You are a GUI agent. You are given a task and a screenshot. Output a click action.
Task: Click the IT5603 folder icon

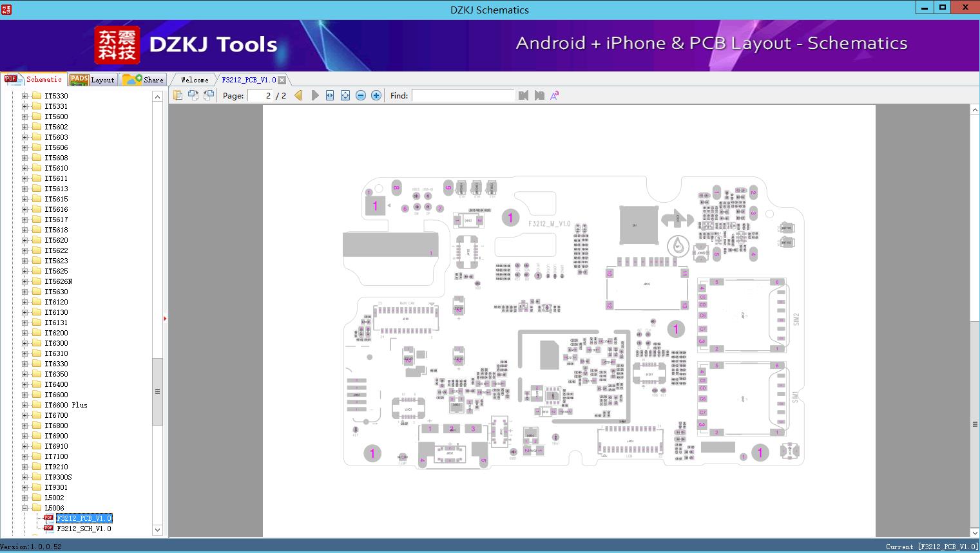37,137
